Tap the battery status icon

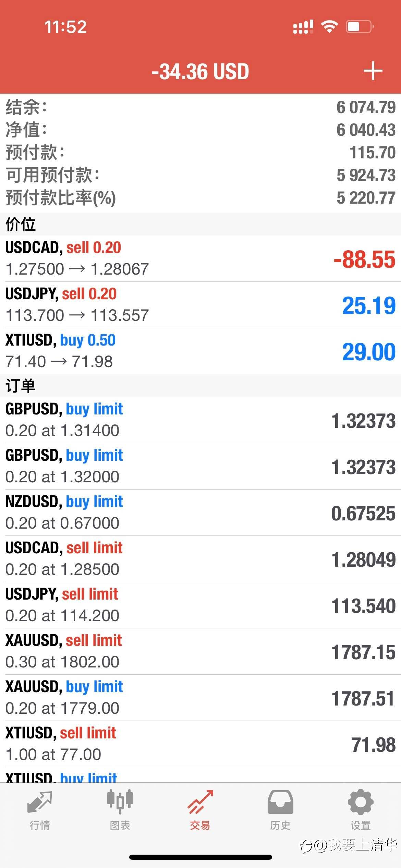click(x=360, y=27)
